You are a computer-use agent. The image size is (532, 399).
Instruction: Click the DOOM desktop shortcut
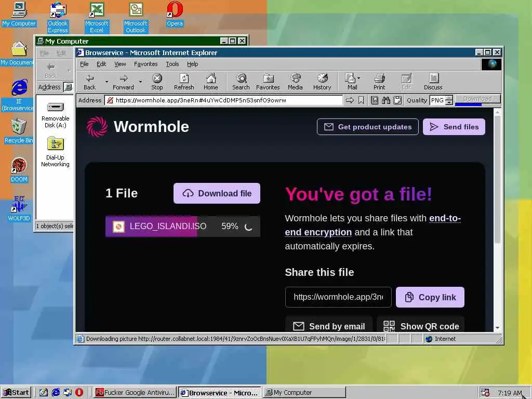(19, 170)
